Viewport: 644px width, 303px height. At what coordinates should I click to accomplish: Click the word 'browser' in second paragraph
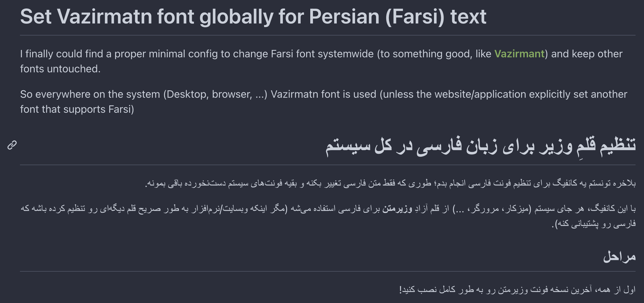coord(232,94)
